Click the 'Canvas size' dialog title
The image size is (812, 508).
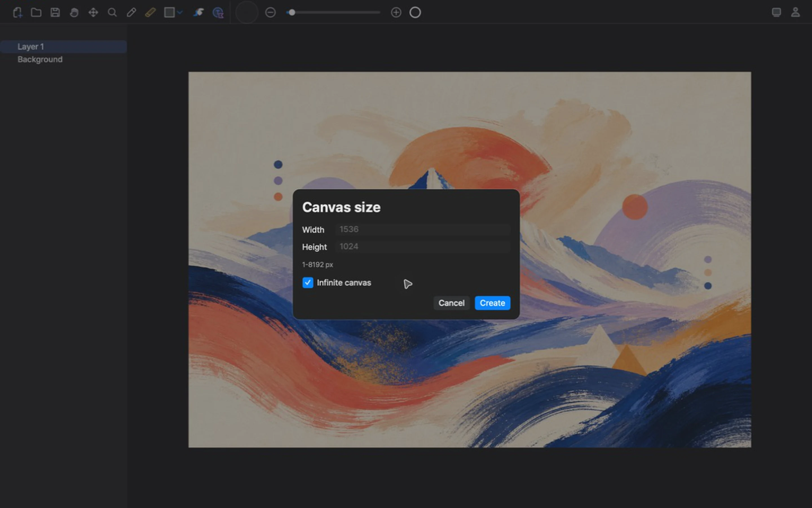tap(341, 207)
